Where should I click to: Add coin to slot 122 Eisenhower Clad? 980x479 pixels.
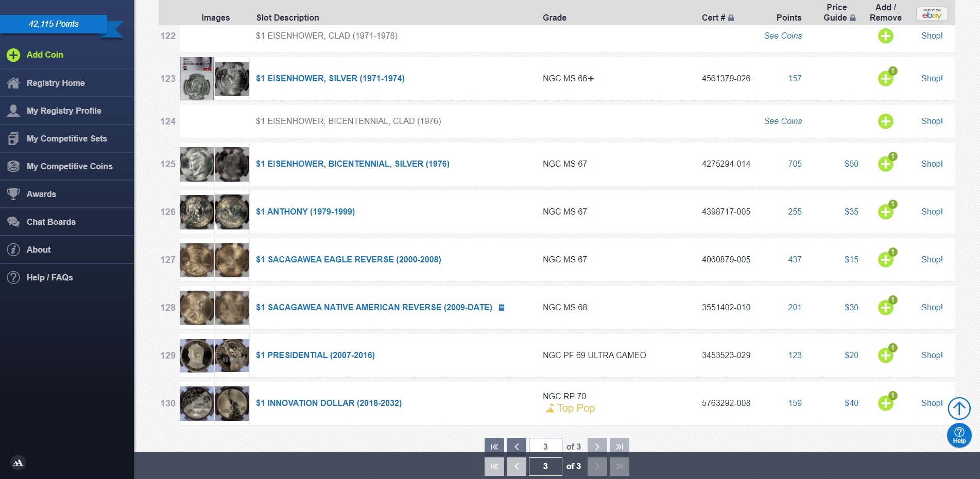click(885, 36)
